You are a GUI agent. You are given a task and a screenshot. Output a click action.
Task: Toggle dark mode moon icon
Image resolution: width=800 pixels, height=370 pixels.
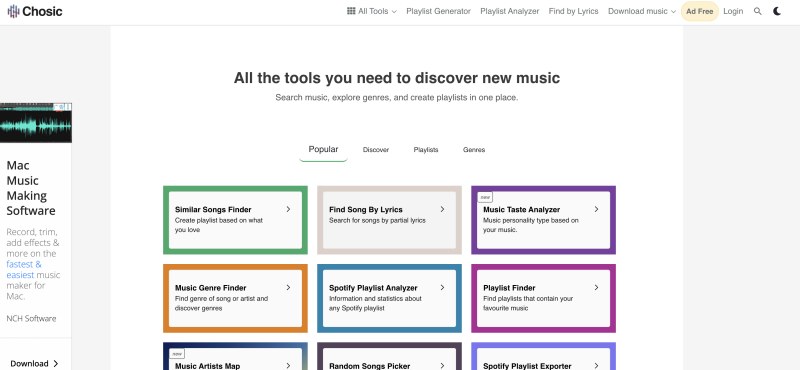pyautogui.click(x=777, y=11)
